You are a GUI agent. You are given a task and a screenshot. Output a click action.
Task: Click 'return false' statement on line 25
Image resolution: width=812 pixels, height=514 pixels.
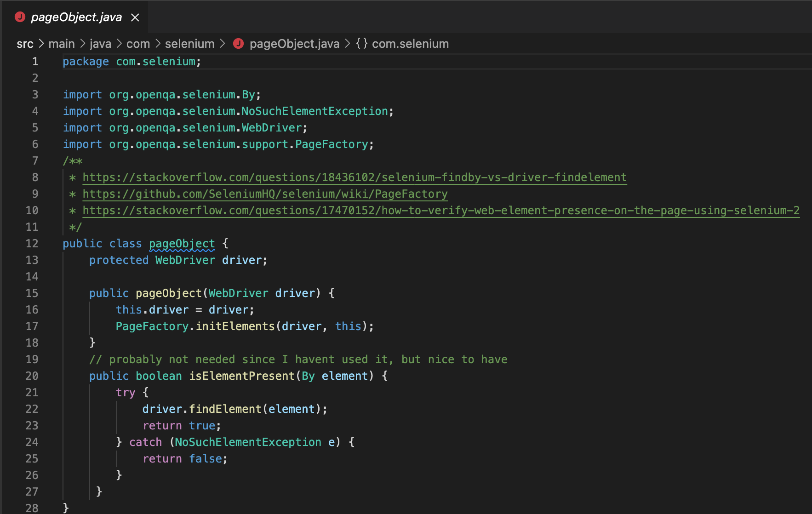click(185, 459)
